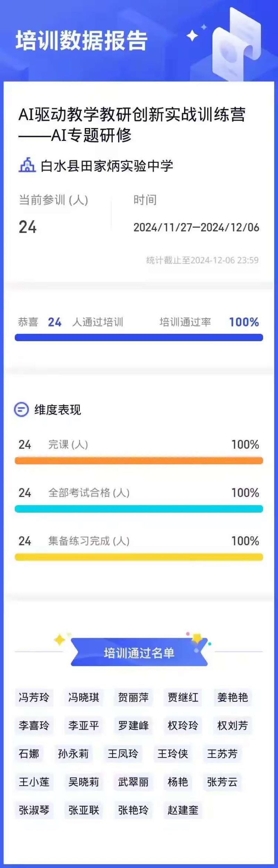This screenshot has height=868, width=278.
Task: Select the name tag 罗建峰
Action: coord(133,725)
